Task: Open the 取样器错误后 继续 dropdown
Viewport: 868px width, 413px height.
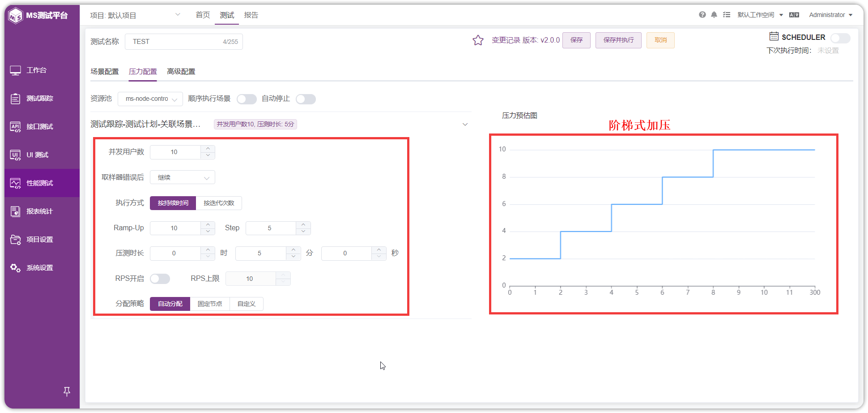Action: coord(182,177)
